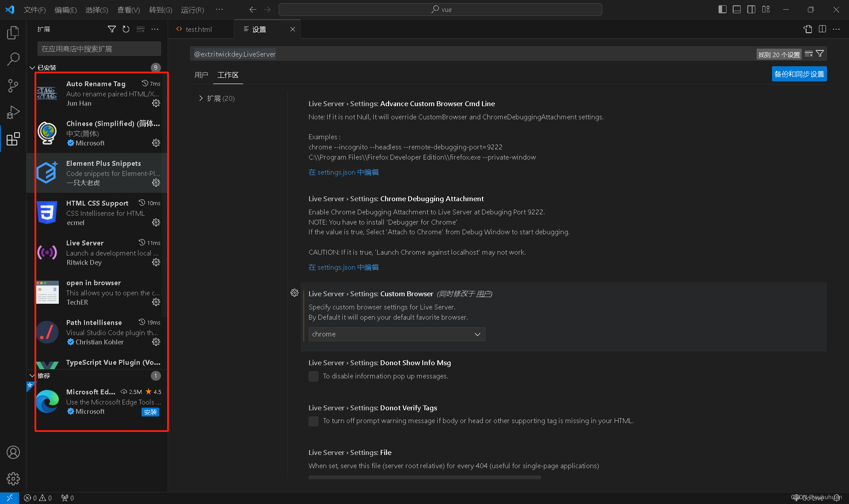
Task: Open manage gear for Chinese (Simplified) extension
Action: (156, 143)
